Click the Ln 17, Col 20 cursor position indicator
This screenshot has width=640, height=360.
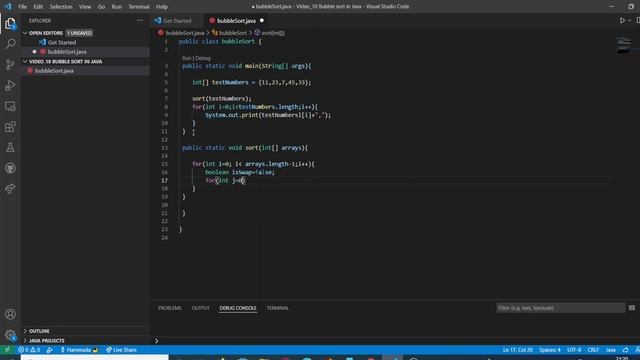517,350
